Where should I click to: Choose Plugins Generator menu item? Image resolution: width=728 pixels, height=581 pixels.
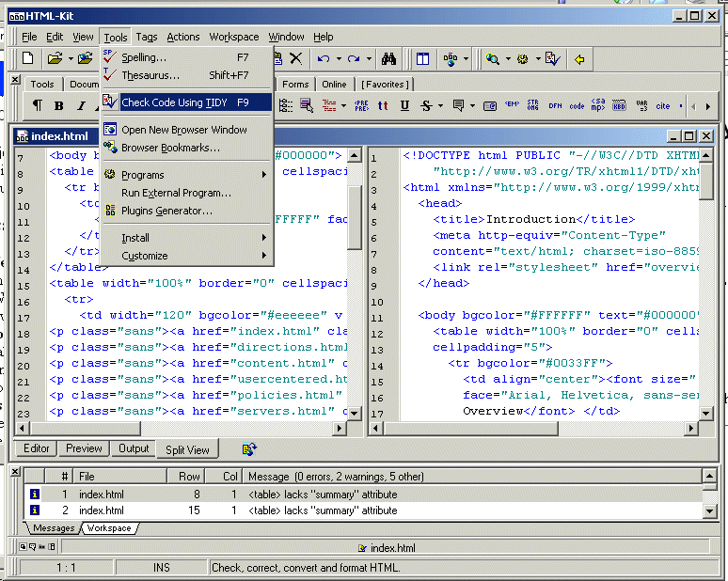pyautogui.click(x=187, y=211)
